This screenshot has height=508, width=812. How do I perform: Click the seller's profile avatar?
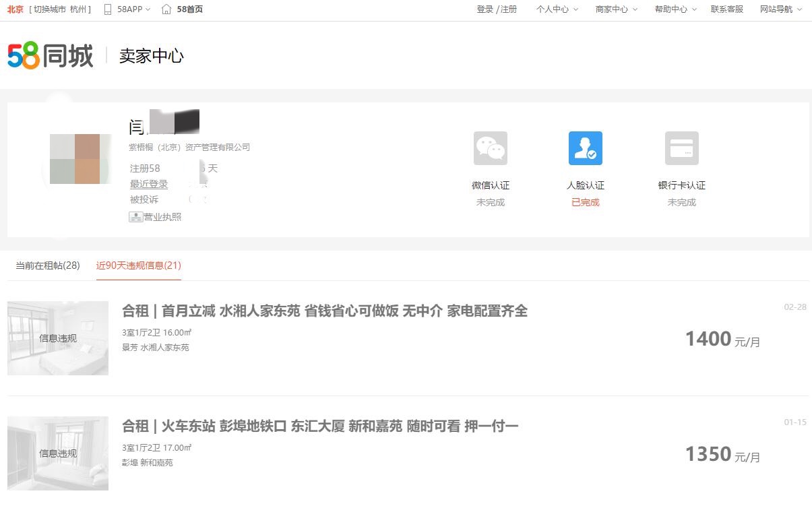tap(75, 159)
